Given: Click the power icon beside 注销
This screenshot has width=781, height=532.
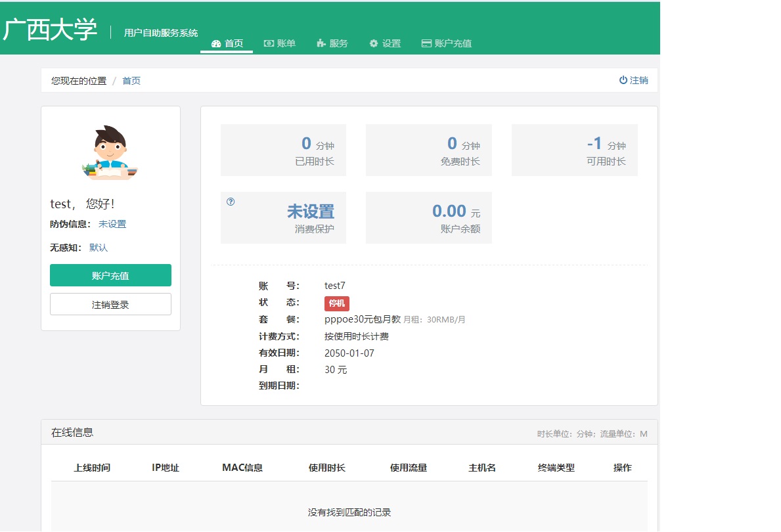Looking at the screenshot, I should click(x=623, y=80).
